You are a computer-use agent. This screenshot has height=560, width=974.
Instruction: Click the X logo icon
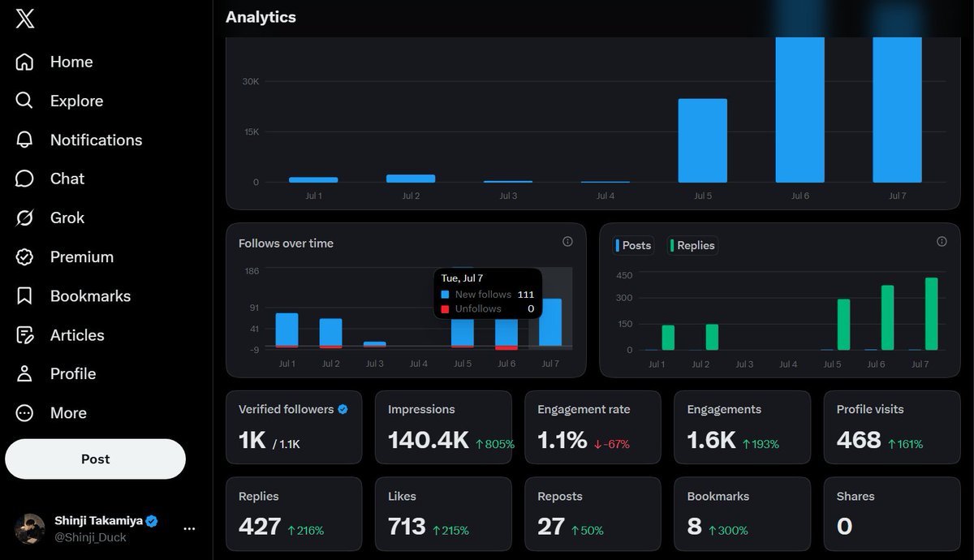click(25, 19)
